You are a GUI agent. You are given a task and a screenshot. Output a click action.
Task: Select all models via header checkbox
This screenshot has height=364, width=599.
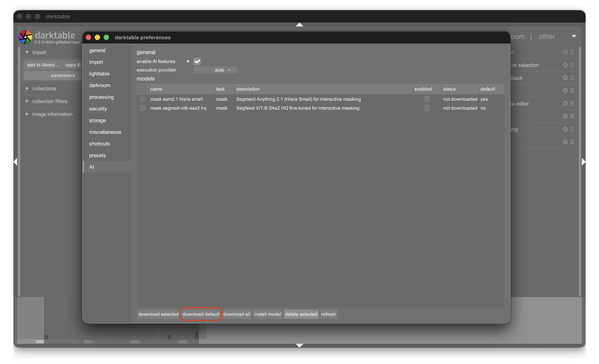coord(142,89)
